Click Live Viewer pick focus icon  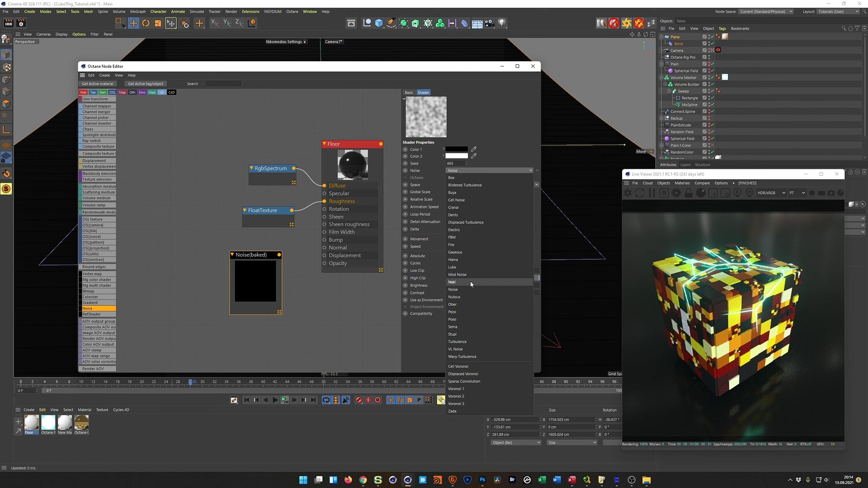click(x=738, y=193)
